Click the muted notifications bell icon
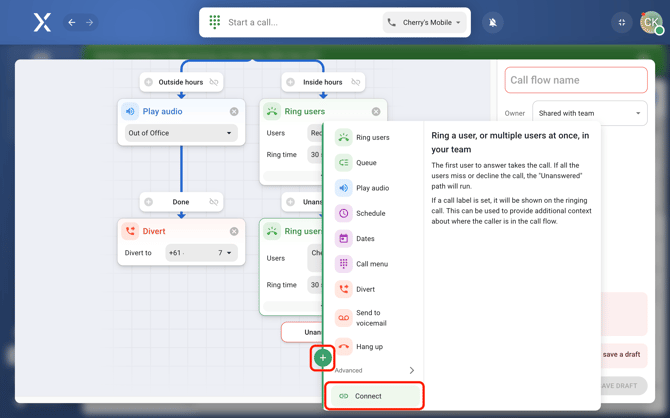The width and height of the screenshot is (670, 418). pyautogui.click(x=492, y=22)
